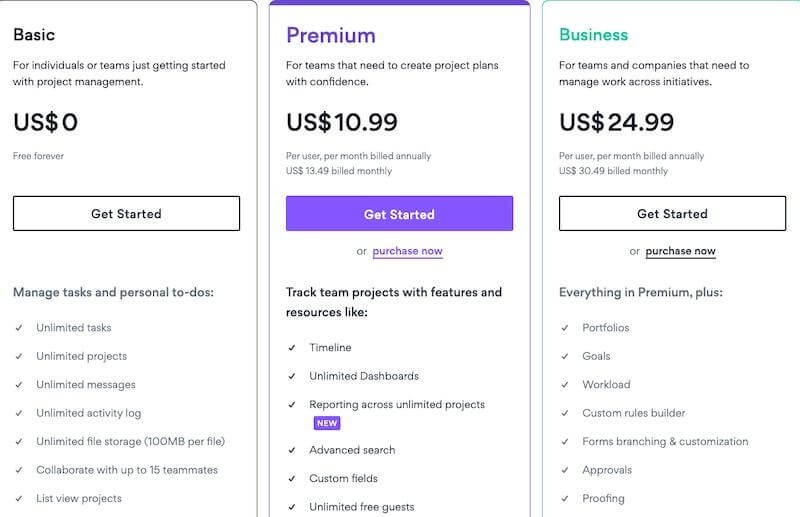Click the checkmark next to Advanced search
The image size is (800, 517).
[292, 450]
